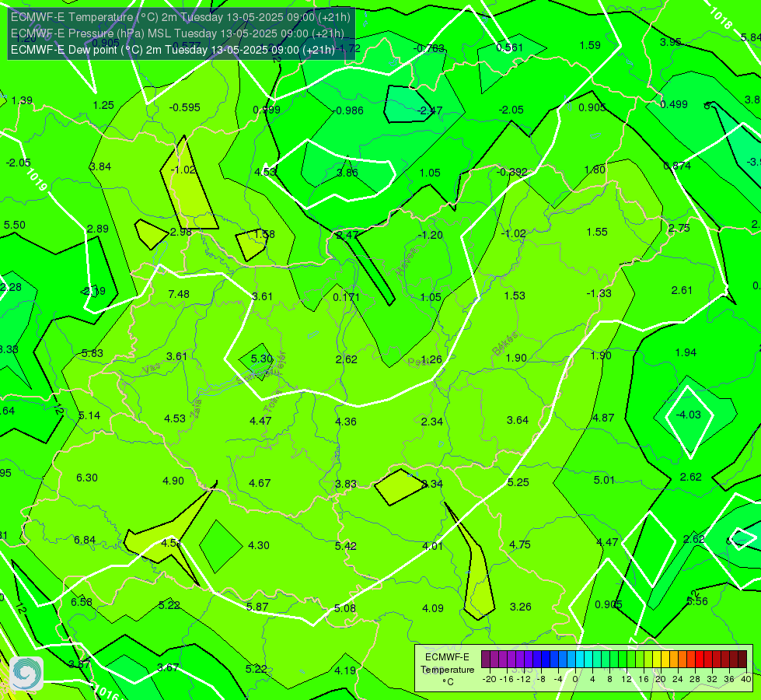
Task: Click the 1019 isobar label
Action: tap(37, 180)
